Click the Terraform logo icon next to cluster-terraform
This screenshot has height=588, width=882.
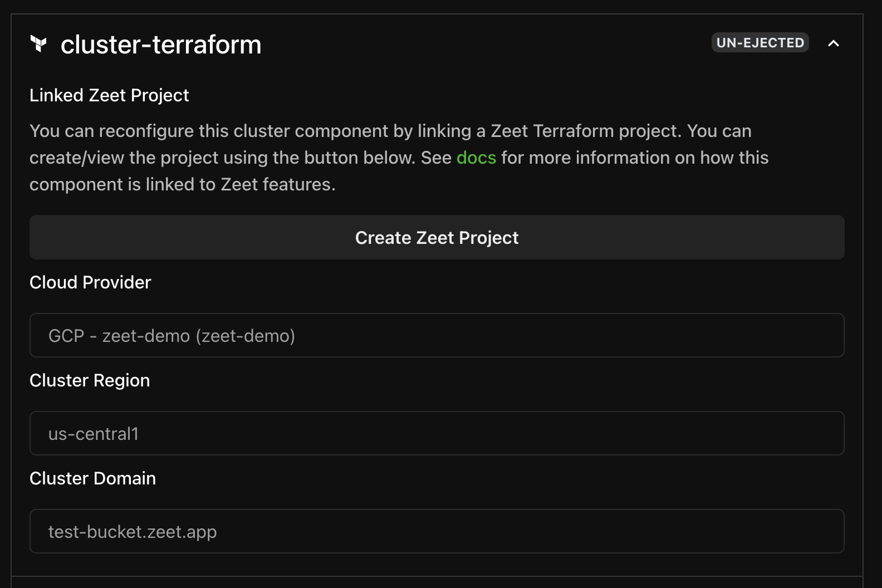point(38,44)
